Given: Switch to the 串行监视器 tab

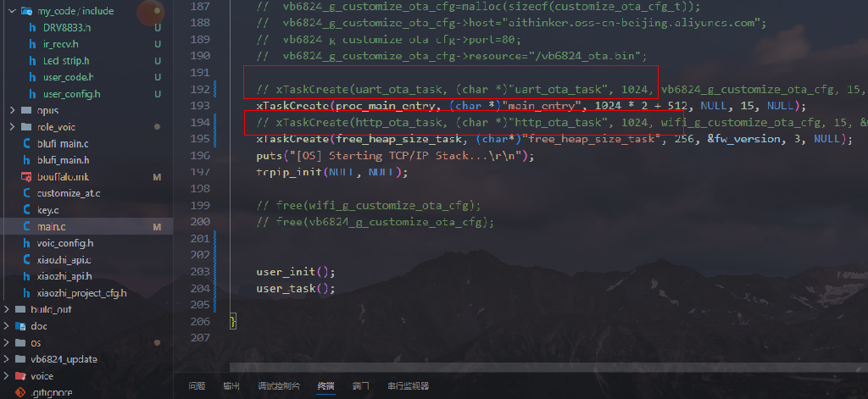Looking at the screenshot, I should (408, 385).
